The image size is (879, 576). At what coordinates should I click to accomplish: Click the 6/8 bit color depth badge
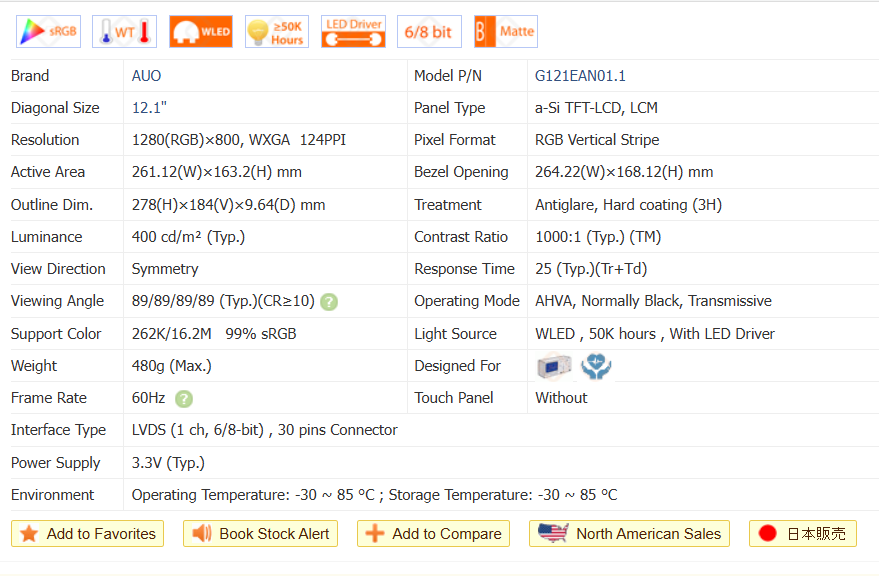429,31
